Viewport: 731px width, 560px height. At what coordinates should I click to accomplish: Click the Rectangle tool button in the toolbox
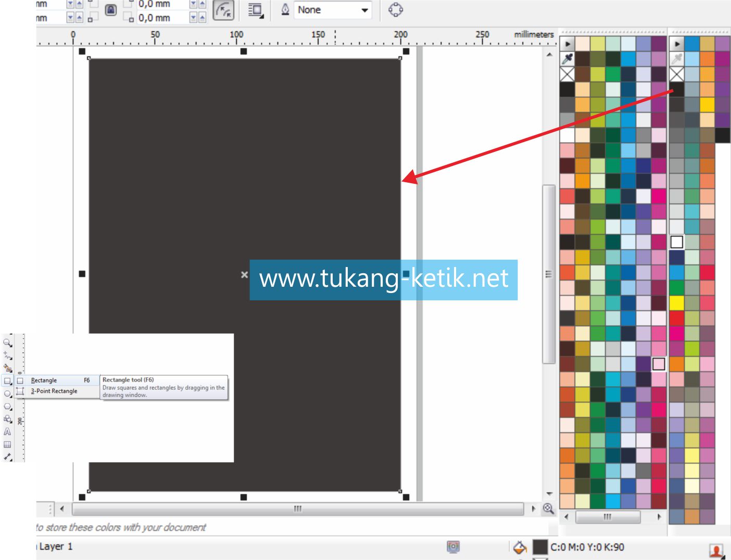click(x=7, y=381)
